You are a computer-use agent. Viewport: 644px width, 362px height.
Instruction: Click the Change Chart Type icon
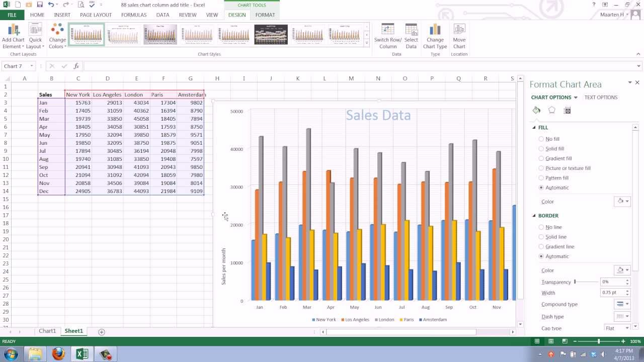pyautogui.click(x=435, y=36)
